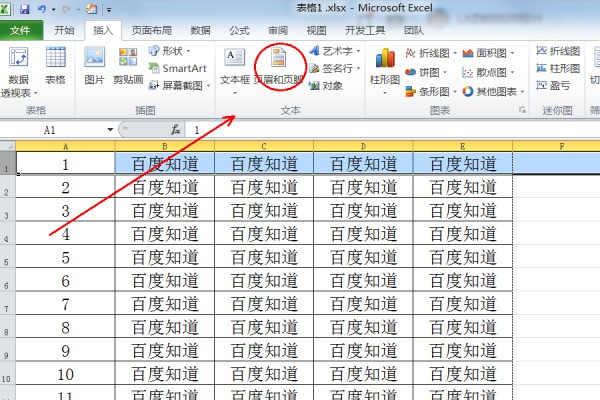Switch to the 视图 (View) tab
This screenshot has width=600, height=400.
(x=316, y=30)
